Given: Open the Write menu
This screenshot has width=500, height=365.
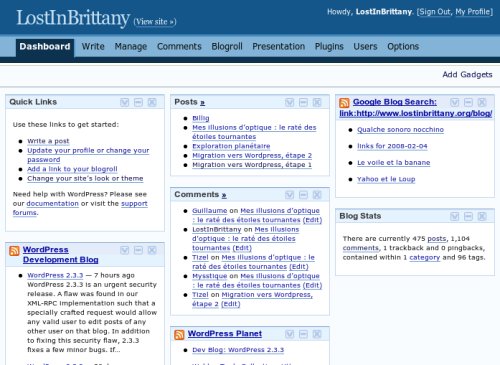Looking at the screenshot, I should point(93,47).
